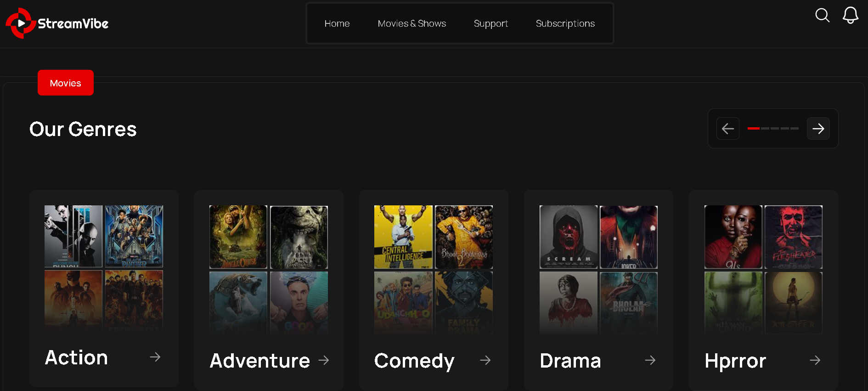Screen dimensions: 868x391
Task: Open the search icon
Action: coord(822,16)
